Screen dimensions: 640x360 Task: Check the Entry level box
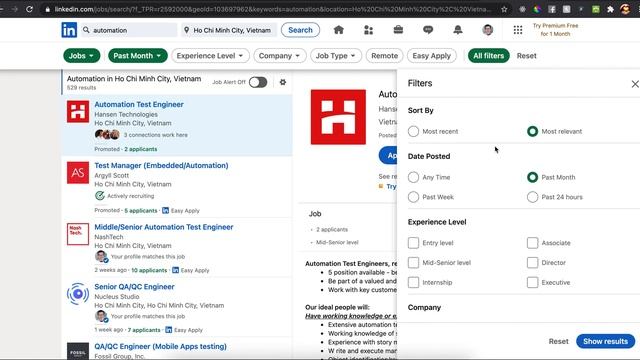pyautogui.click(x=413, y=243)
